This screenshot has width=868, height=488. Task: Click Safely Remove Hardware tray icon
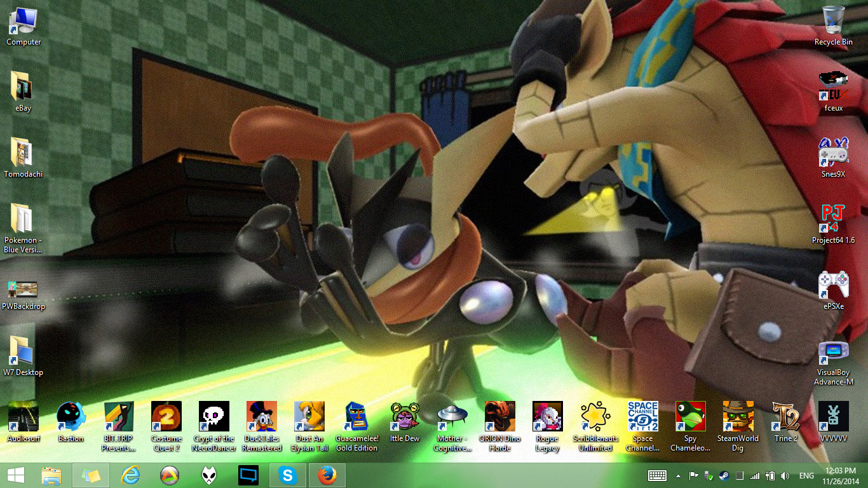709,475
